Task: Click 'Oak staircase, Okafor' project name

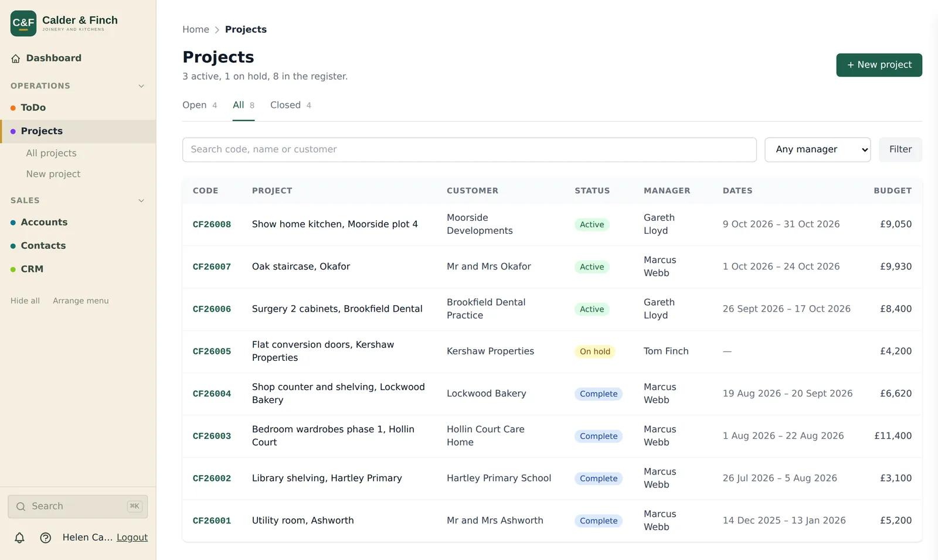Action: (x=301, y=267)
